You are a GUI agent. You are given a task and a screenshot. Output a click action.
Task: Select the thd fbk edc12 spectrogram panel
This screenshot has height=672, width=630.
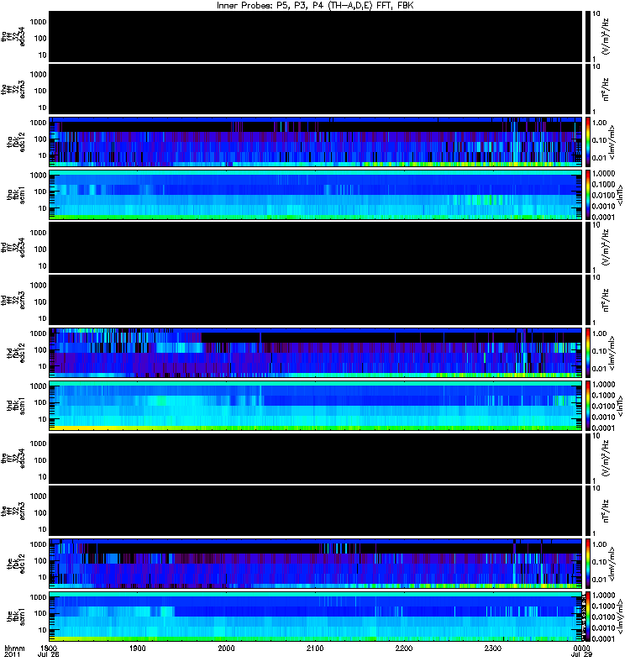tap(316, 353)
